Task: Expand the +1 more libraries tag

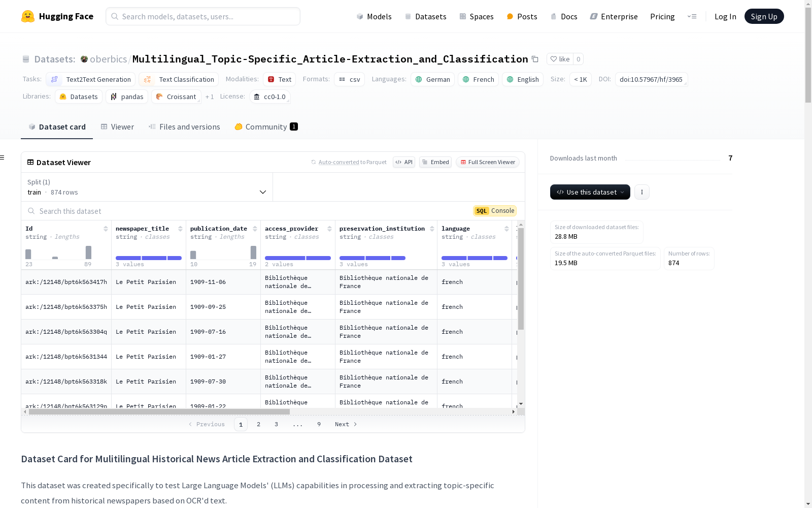Action: tap(210, 97)
